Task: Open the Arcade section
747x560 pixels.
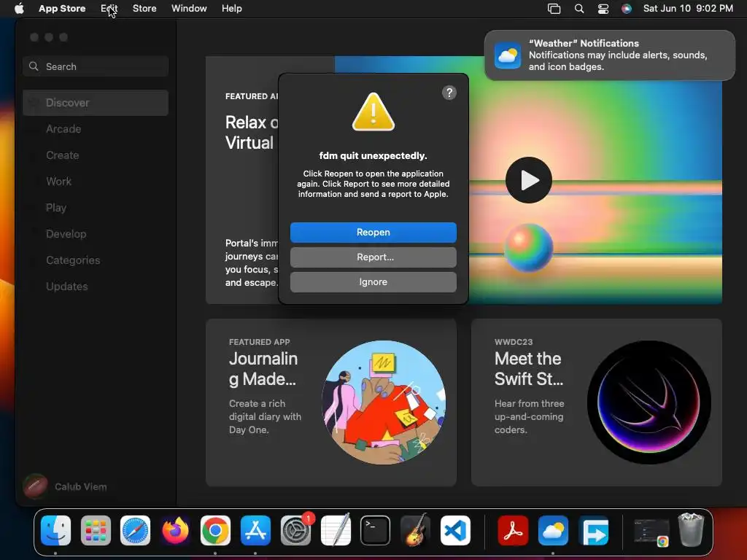Action: [63, 129]
